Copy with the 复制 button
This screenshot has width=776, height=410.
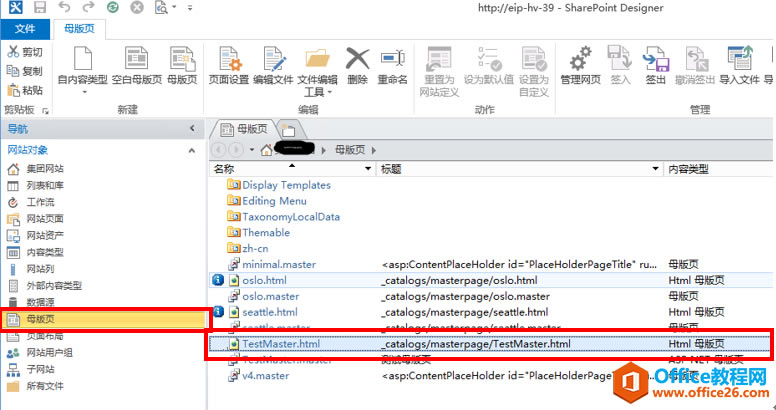click(25, 71)
